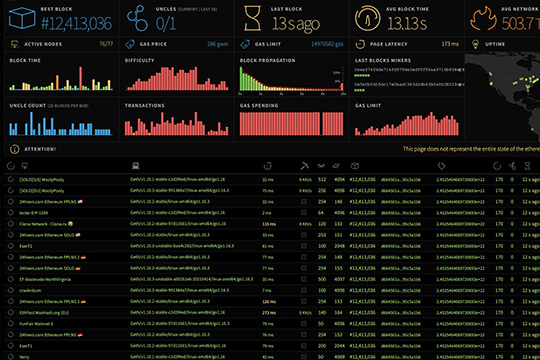Click the 173 ms page latency value
Screen dimensions: 540x360
450,44
